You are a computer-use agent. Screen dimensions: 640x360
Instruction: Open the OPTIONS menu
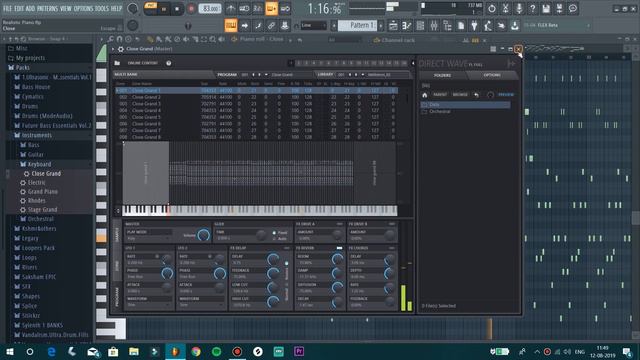(83, 8)
